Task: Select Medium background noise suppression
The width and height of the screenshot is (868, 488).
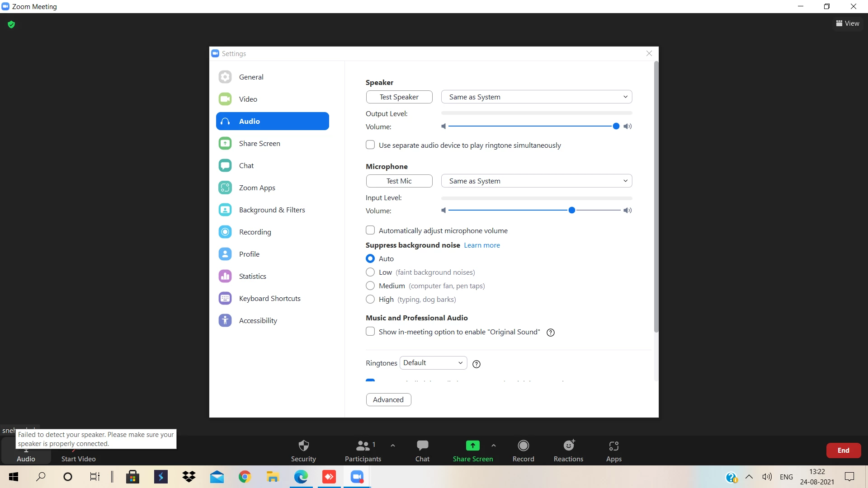Action: pos(370,286)
